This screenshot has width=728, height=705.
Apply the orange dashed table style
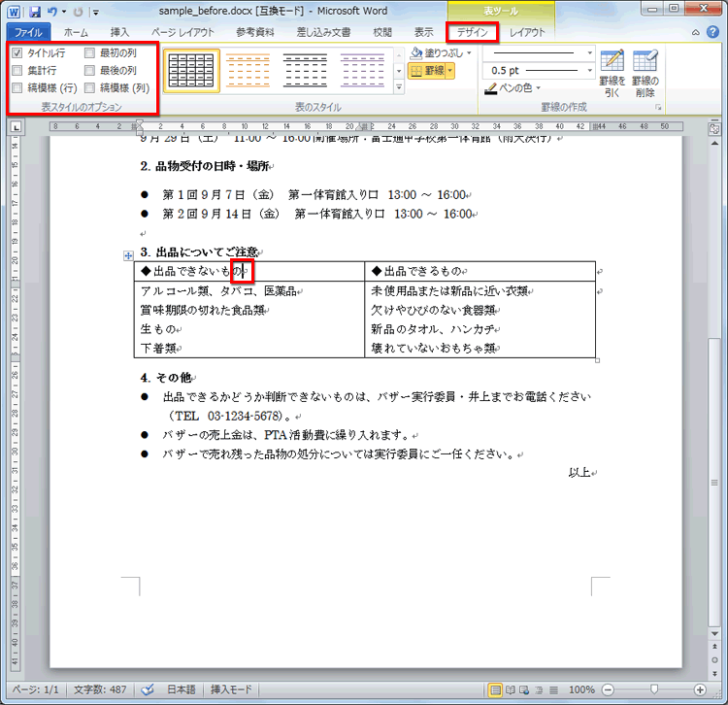pos(248,71)
